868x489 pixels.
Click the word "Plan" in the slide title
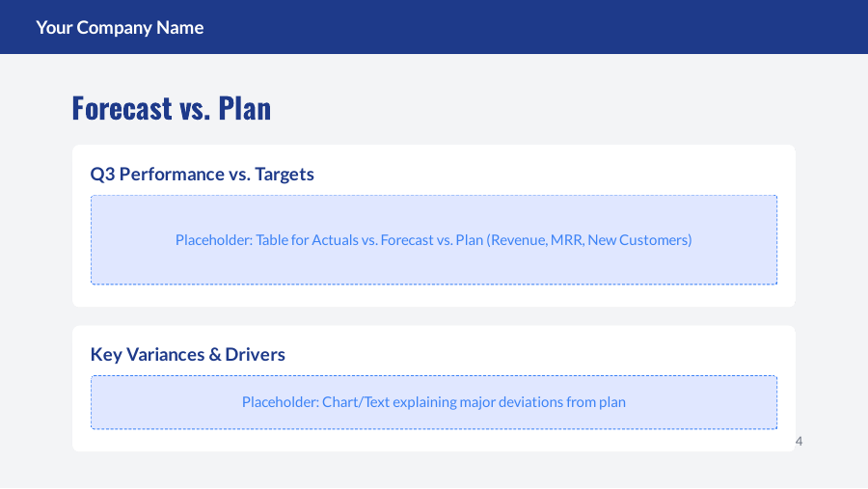pyautogui.click(x=244, y=108)
